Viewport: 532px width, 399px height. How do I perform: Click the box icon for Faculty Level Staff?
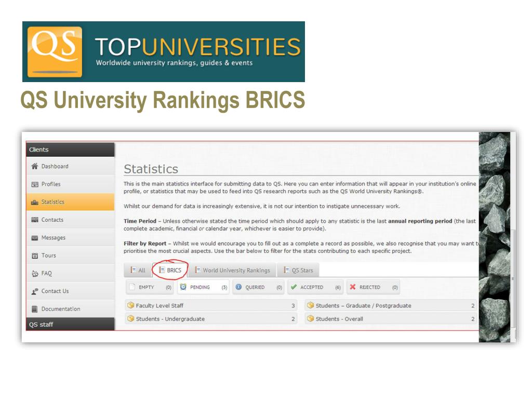130,305
